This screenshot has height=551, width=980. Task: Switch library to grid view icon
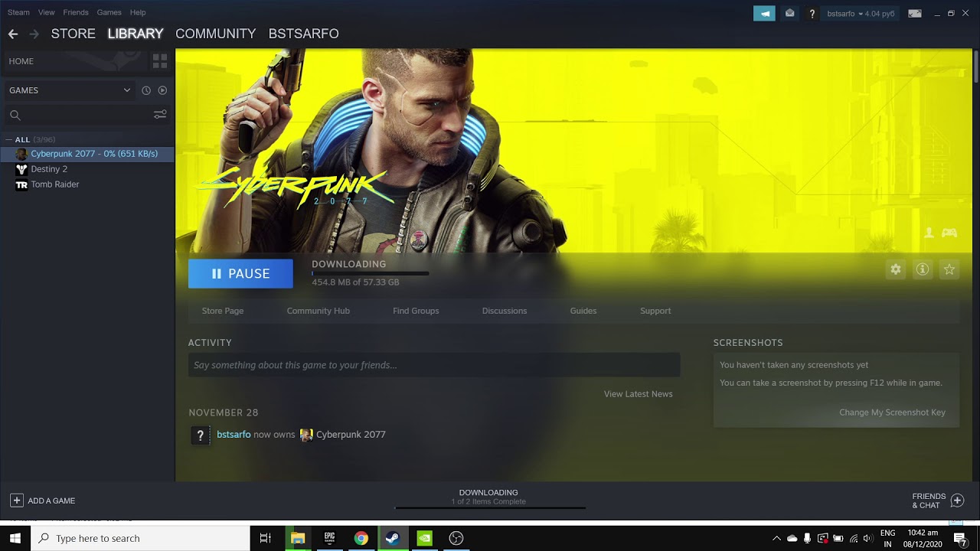(x=160, y=61)
